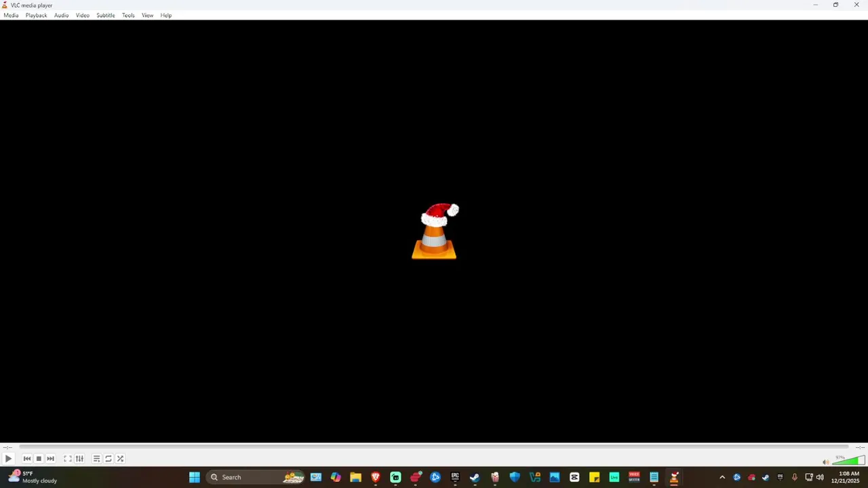Image resolution: width=868 pixels, height=488 pixels.
Task: Click the Steam system tray icon
Action: (x=766, y=477)
